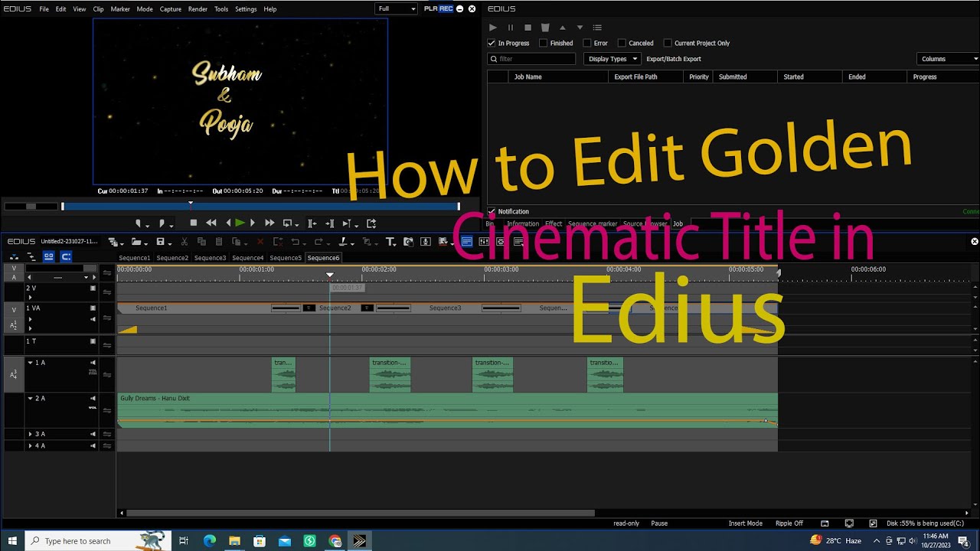980x551 pixels.
Task: Open the Create Title T tool
Action: coord(390,242)
